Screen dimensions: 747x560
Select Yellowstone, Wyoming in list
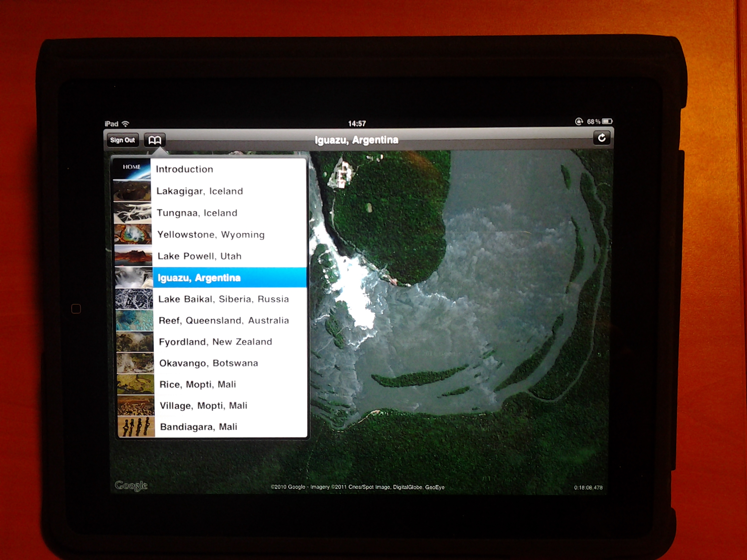211,234
